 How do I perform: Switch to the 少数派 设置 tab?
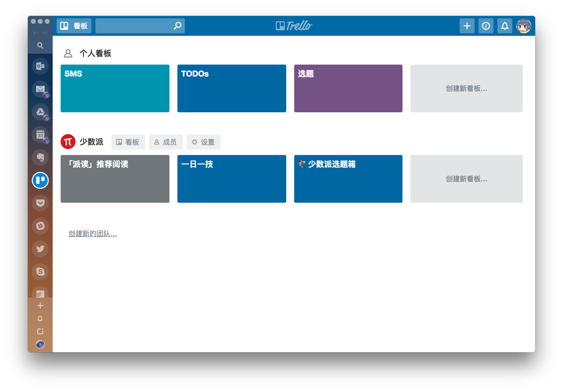point(204,142)
